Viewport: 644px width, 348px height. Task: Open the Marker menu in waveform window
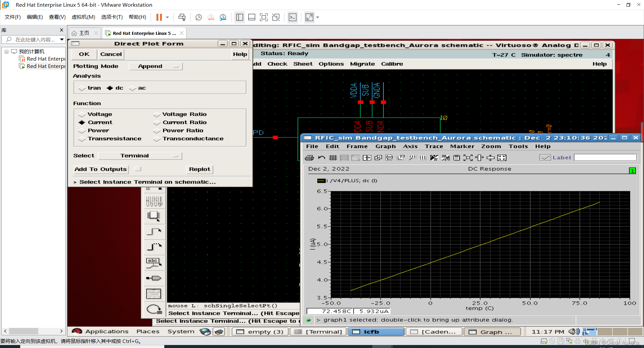(462, 146)
